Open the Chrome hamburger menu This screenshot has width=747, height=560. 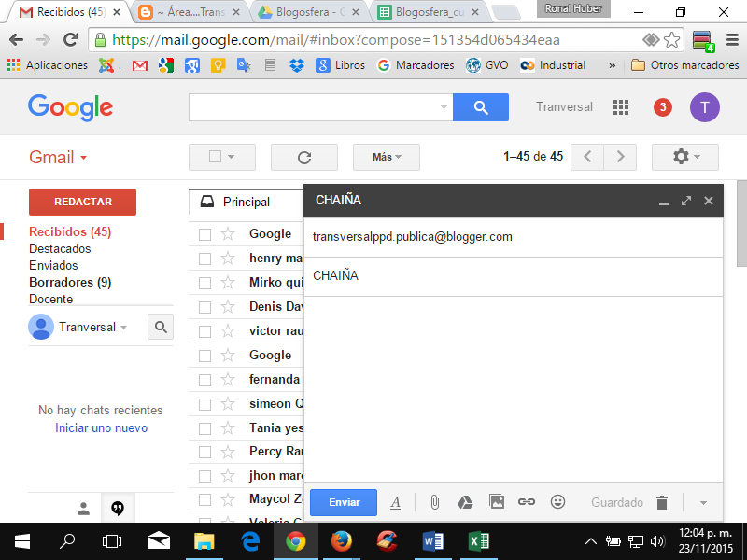pyautogui.click(x=732, y=40)
